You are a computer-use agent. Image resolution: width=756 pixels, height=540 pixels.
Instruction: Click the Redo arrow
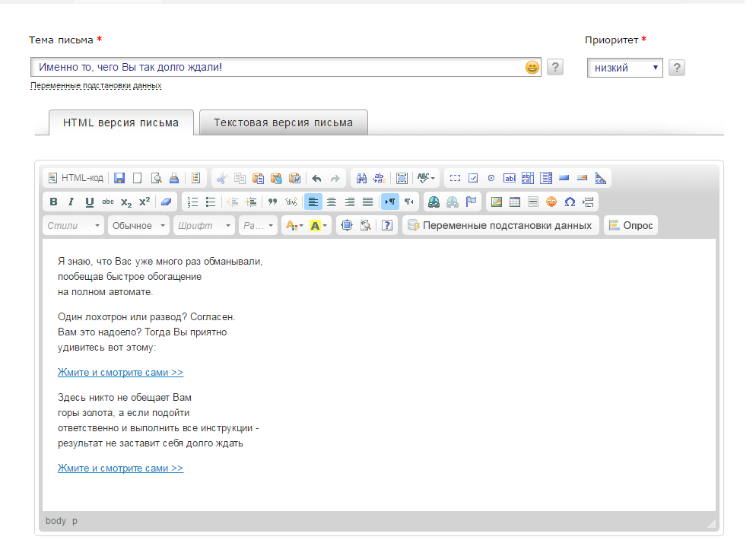coord(335,179)
